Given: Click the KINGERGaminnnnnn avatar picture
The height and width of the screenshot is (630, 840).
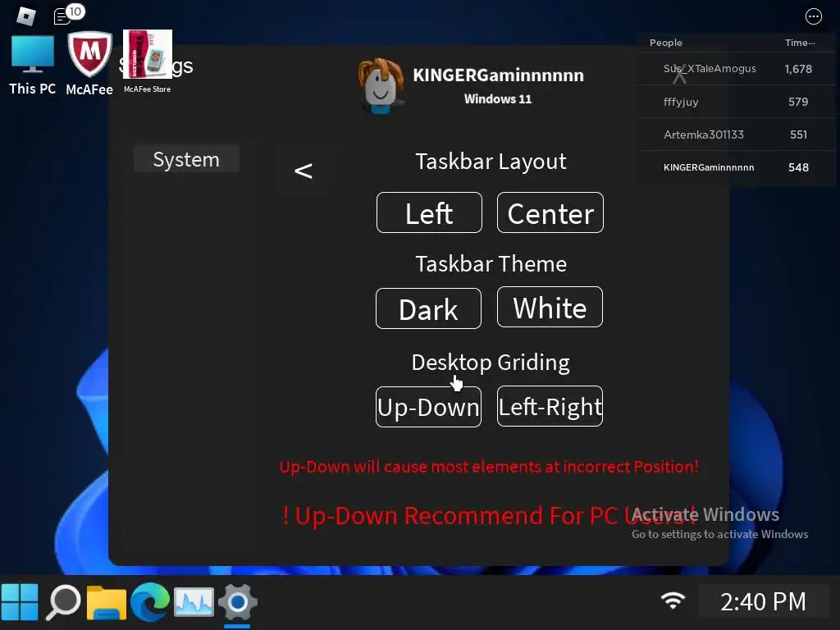Looking at the screenshot, I should (381, 85).
